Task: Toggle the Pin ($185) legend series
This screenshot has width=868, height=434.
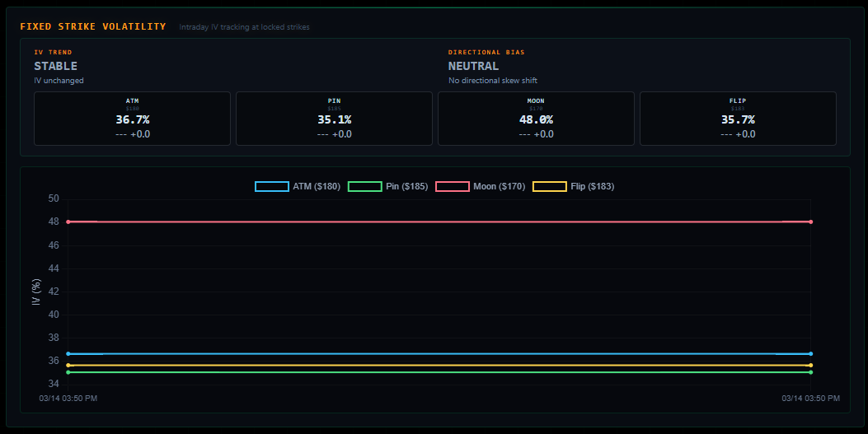Action: click(387, 186)
